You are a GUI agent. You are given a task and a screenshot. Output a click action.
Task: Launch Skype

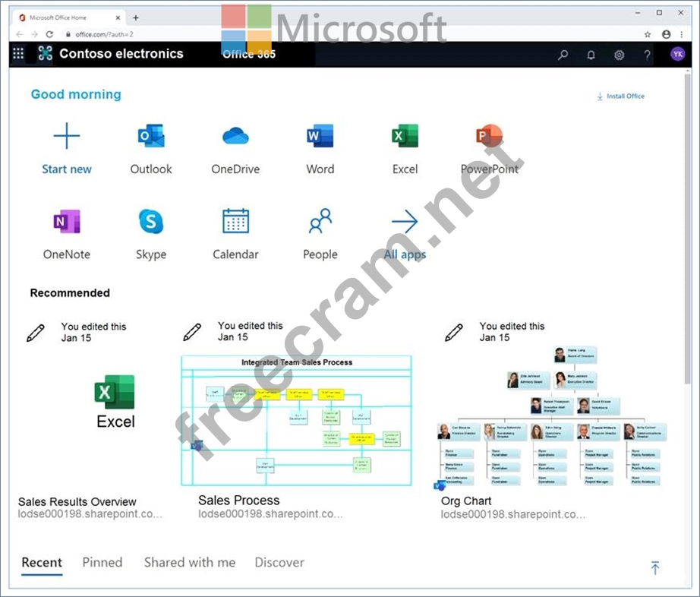point(151,221)
